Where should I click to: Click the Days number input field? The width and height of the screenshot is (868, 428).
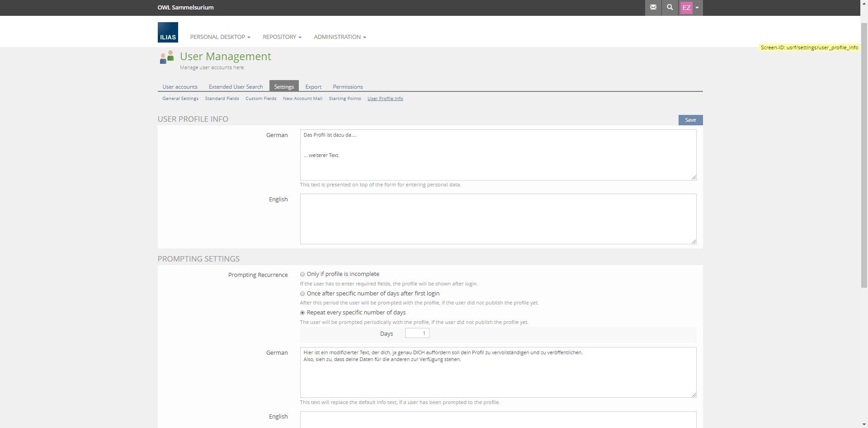pyautogui.click(x=417, y=333)
